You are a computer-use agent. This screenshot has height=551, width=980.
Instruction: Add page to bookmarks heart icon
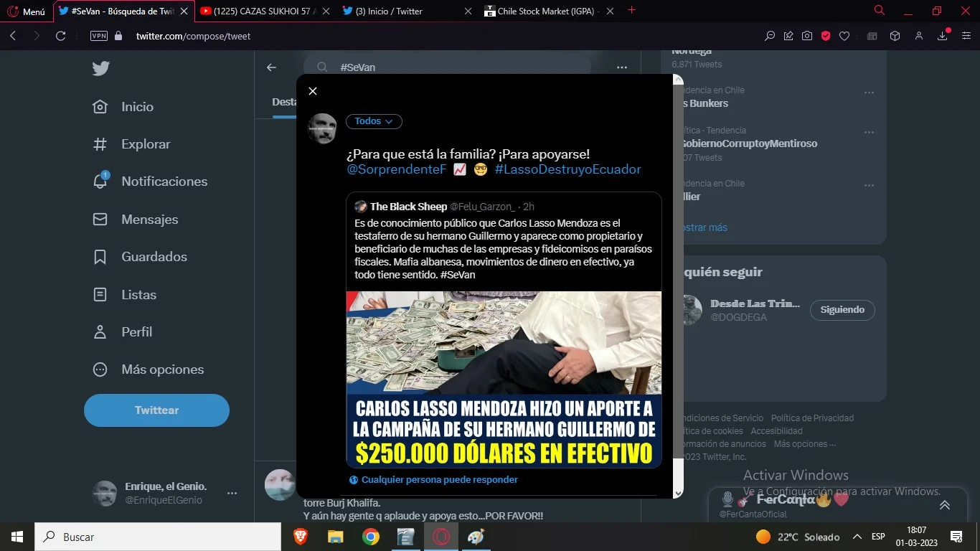tap(844, 36)
